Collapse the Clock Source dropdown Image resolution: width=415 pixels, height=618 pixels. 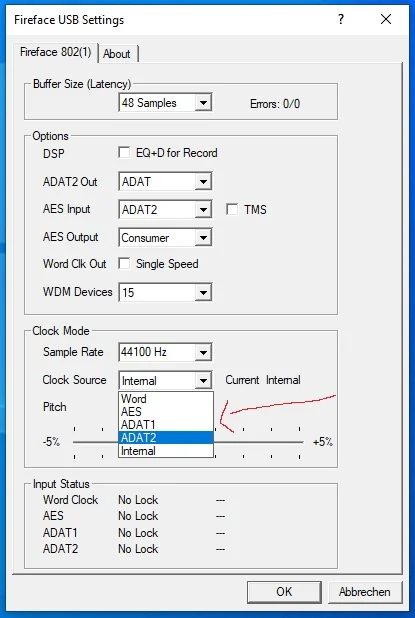203,380
